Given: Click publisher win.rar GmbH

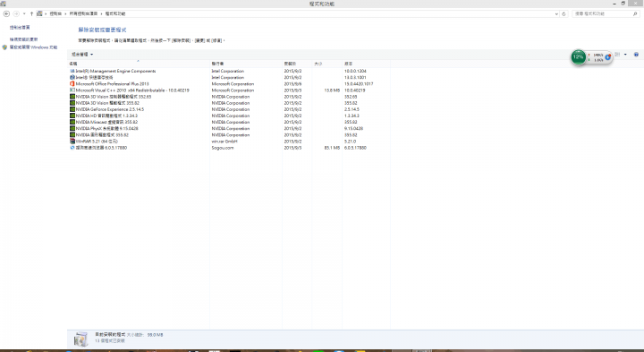Looking at the screenshot, I should (225, 141).
